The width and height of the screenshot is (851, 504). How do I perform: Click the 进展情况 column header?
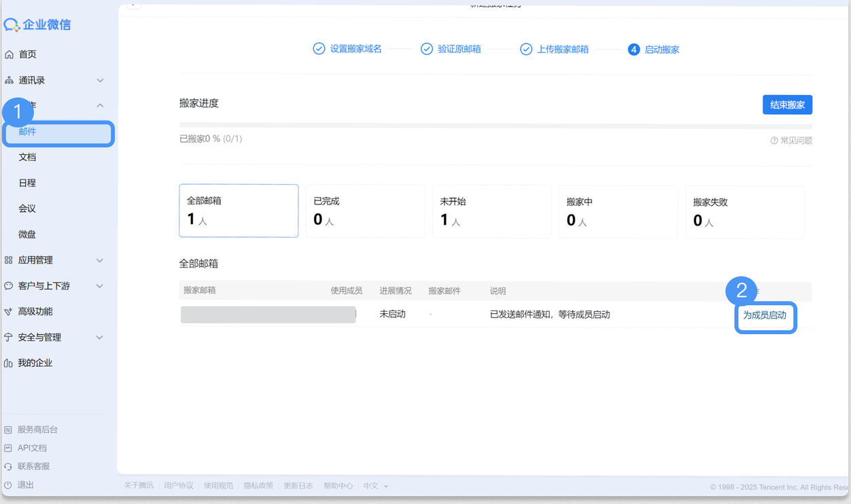point(396,291)
